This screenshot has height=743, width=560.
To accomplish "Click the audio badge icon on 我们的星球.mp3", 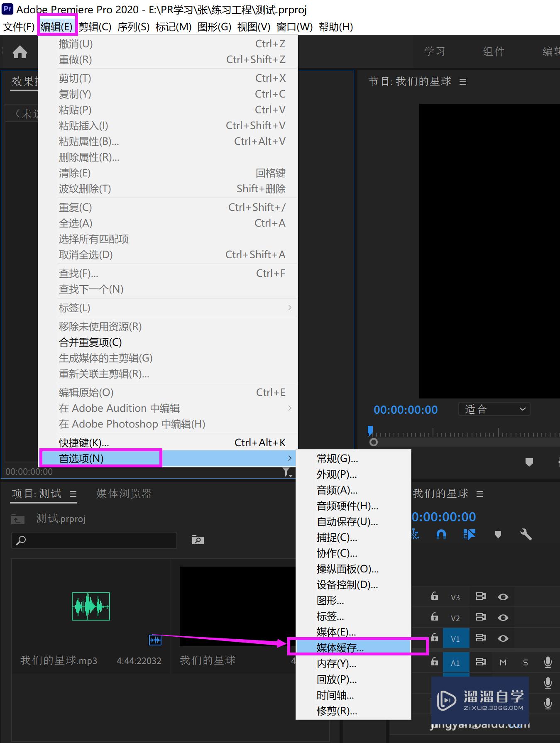I will pyautogui.click(x=155, y=640).
